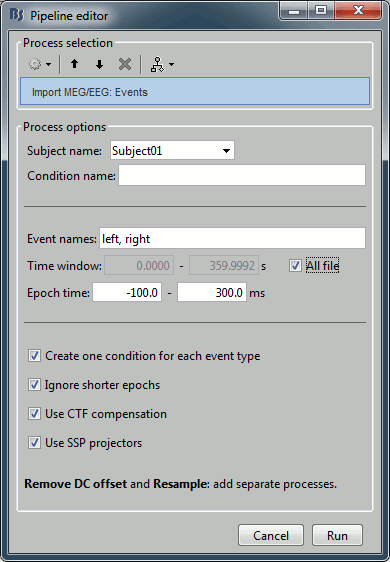Move selected process down with arrow
390x562 pixels.
(x=99, y=65)
